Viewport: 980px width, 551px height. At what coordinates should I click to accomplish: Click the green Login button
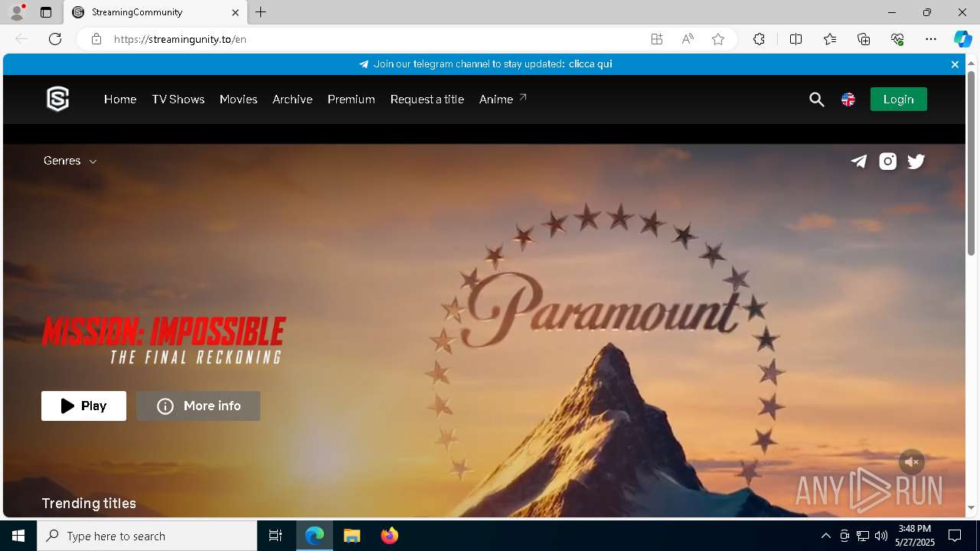(x=899, y=99)
